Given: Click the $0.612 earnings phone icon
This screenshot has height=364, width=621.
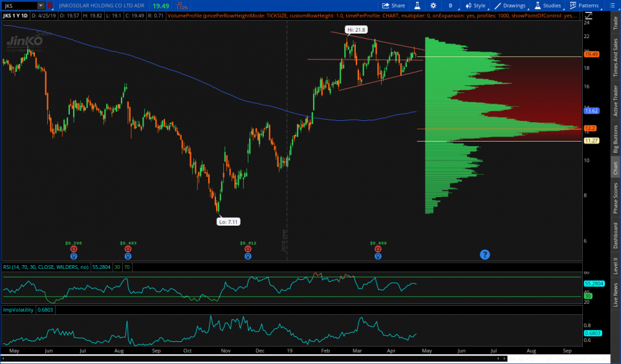Looking at the screenshot, I should click(248, 249).
